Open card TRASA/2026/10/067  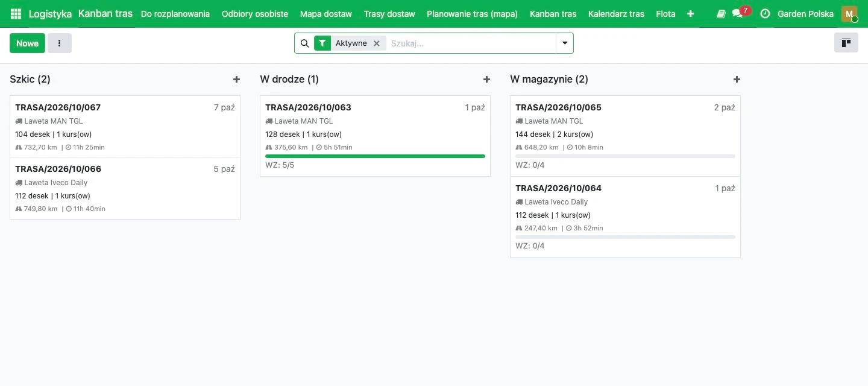125,127
